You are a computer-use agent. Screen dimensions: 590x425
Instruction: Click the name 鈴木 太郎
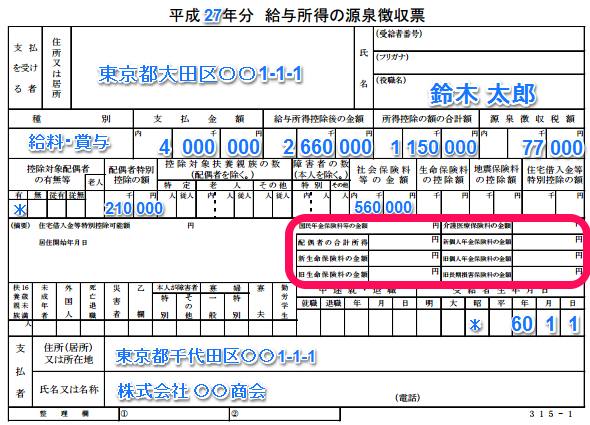(482, 94)
